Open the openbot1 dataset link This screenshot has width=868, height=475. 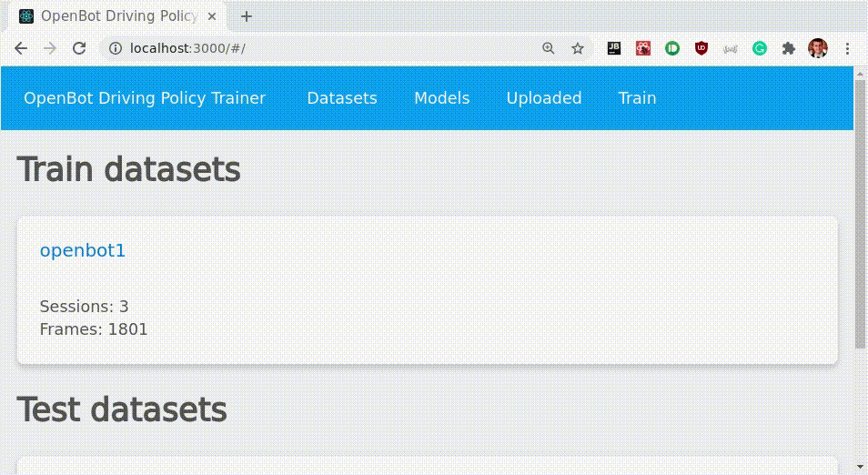83,251
